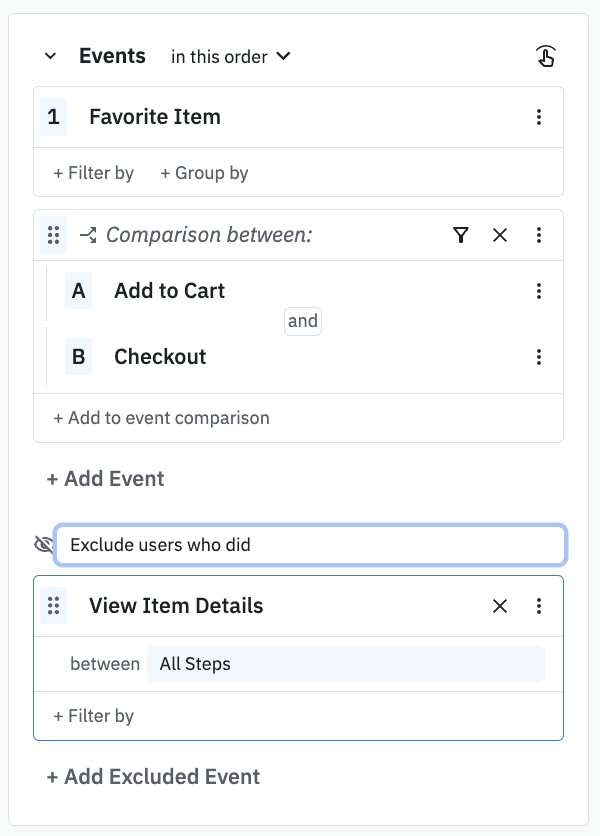Image resolution: width=600 pixels, height=836 pixels.
Task: Grab the Comparison block drag handle
Action: click(54, 235)
